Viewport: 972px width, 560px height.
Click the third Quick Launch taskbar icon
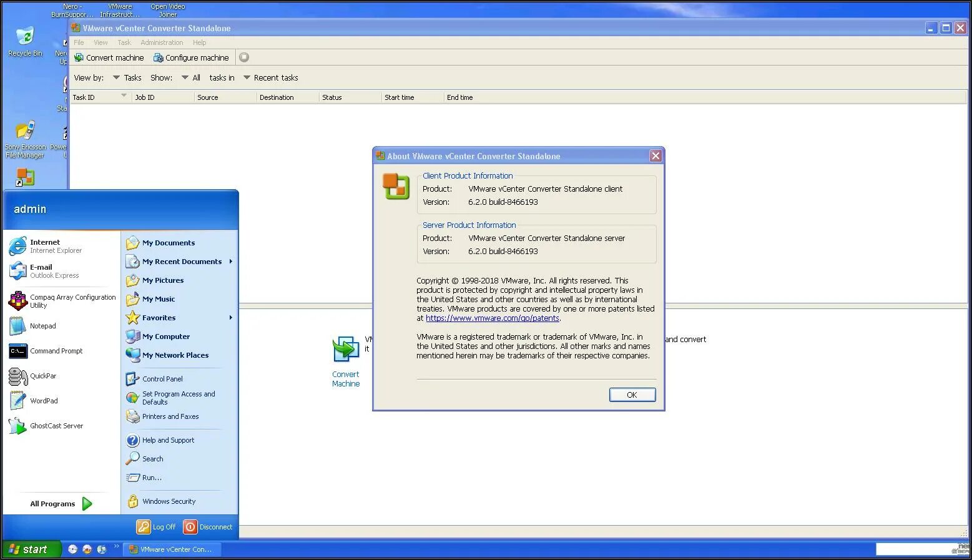pyautogui.click(x=101, y=549)
